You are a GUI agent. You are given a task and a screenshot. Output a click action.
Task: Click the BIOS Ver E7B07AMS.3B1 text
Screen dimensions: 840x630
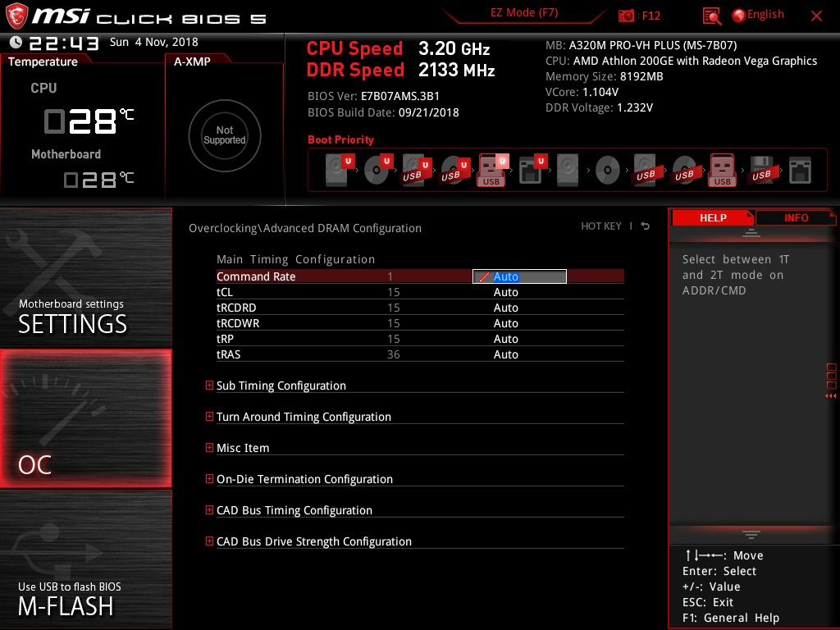(373, 96)
